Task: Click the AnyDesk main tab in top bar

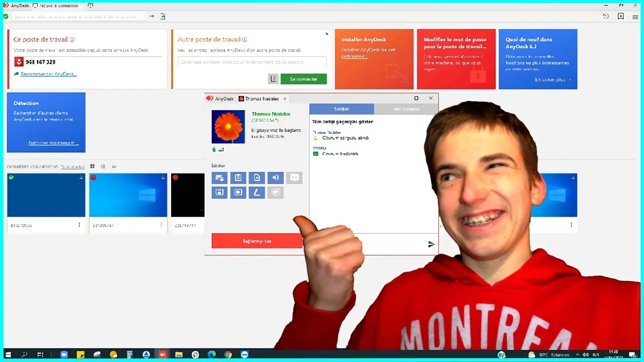Action: click(x=16, y=6)
